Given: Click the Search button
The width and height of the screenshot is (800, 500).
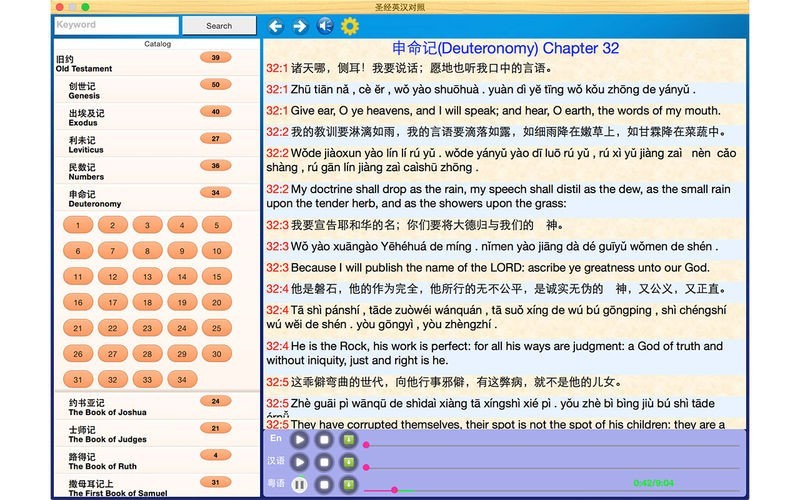Looking at the screenshot, I should pos(217,25).
